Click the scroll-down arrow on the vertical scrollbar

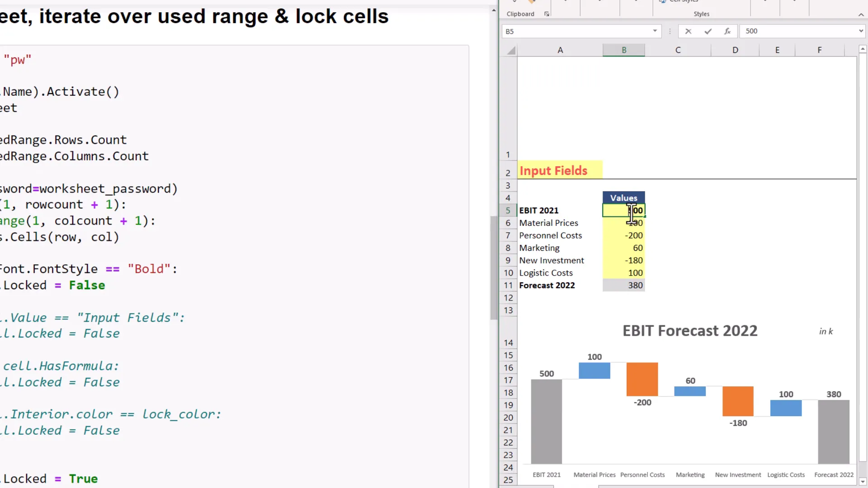pos(863,482)
